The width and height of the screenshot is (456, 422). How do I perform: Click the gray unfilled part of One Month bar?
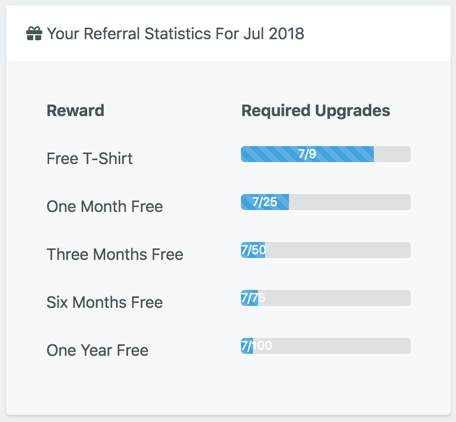point(350,202)
